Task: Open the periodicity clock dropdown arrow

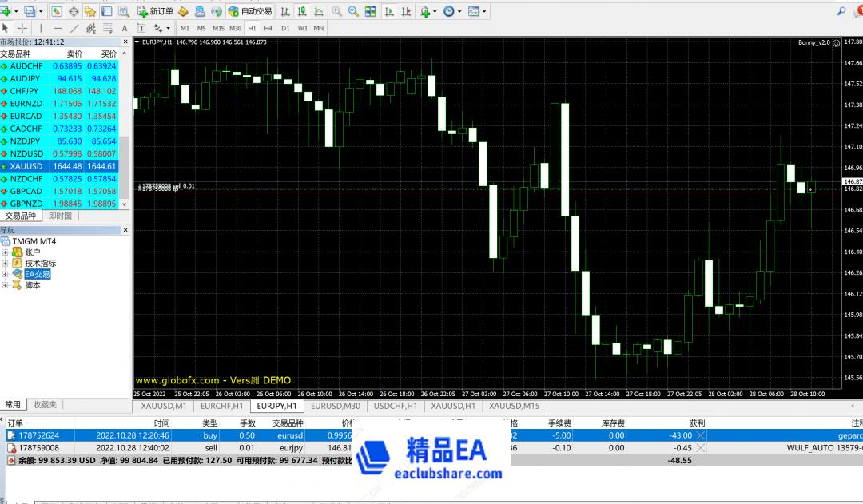Action: coord(459,11)
